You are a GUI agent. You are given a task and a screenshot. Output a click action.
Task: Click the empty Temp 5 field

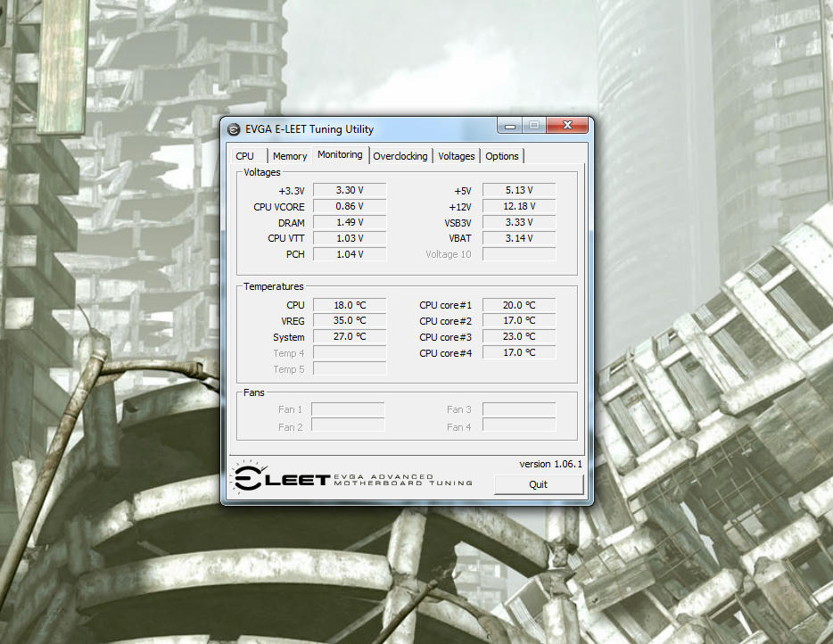click(350, 368)
